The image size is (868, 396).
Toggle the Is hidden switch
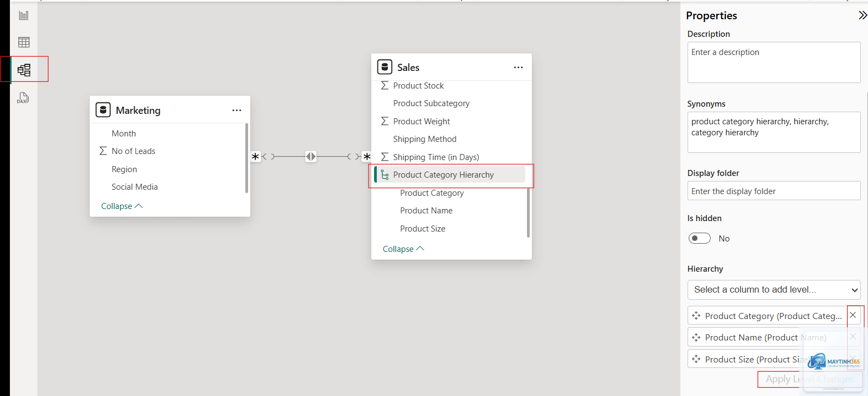tap(700, 238)
